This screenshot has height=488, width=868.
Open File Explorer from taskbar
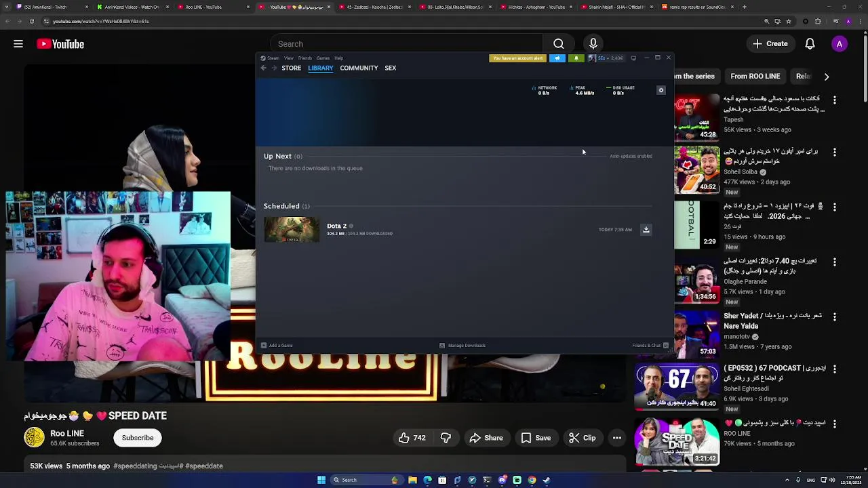[412, 480]
